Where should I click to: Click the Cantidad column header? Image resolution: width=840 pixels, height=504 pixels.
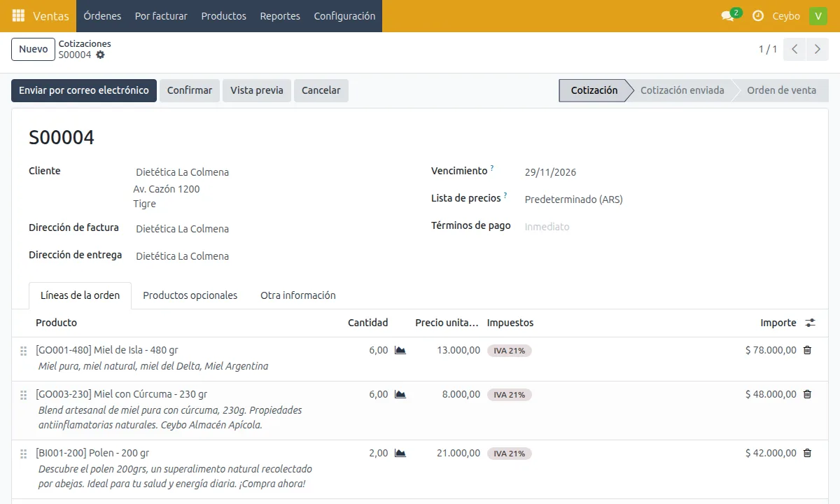click(367, 323)
